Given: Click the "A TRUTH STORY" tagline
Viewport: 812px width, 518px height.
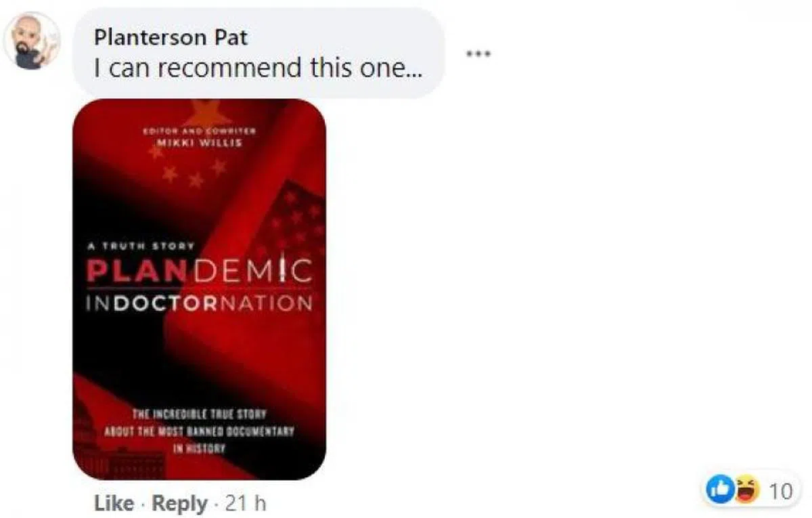Looking at the screenshot, I should click(x=139, y=246).
